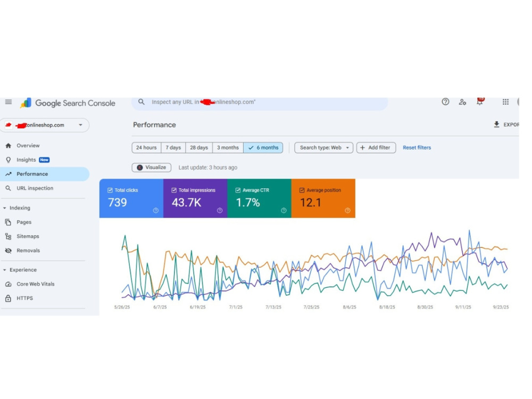Click the Core Web Vitals gauge icon
The image size is (532, 399).
tap(9, 284)
